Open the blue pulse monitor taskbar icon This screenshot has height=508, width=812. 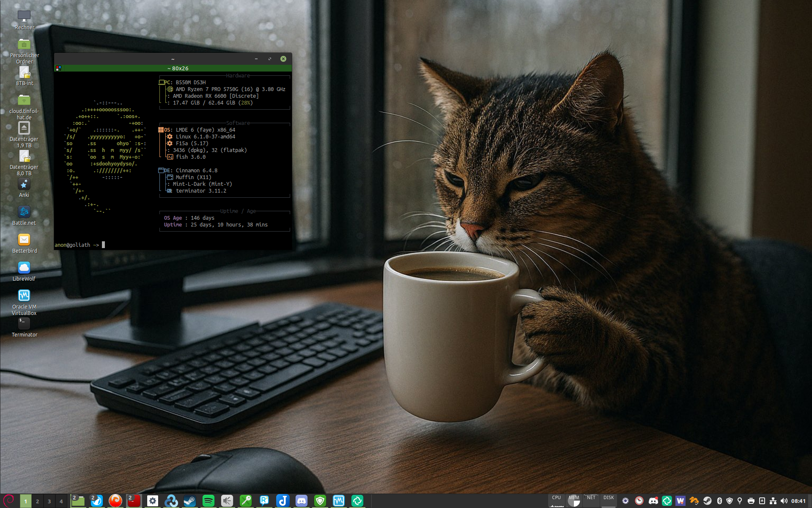(x=339, y=501)
